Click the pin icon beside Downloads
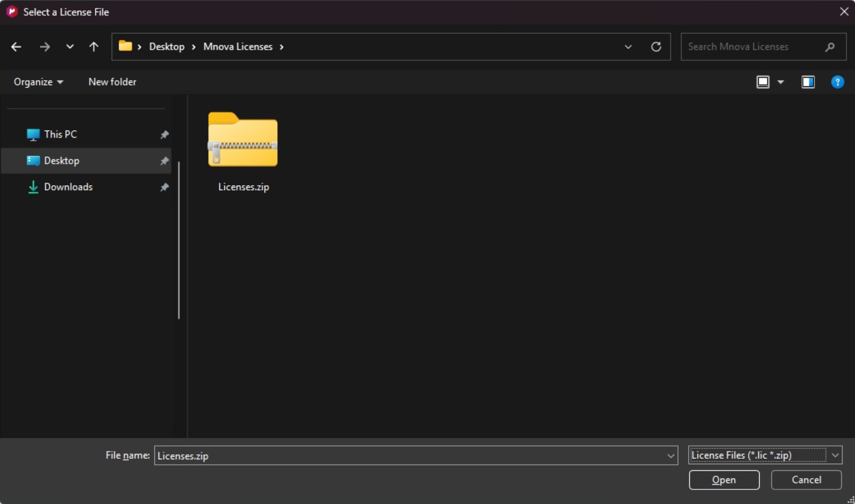The height and width of the screenshot is (504, 855). pyautogui.click(x=164, y=187)
